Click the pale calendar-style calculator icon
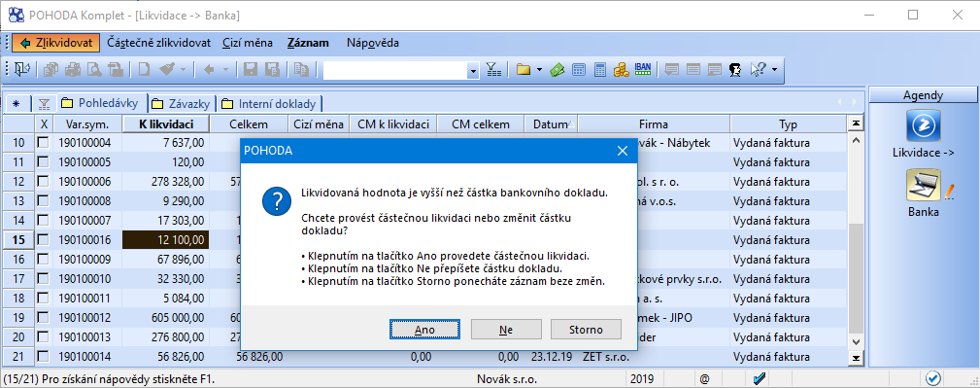 point(579,70)
